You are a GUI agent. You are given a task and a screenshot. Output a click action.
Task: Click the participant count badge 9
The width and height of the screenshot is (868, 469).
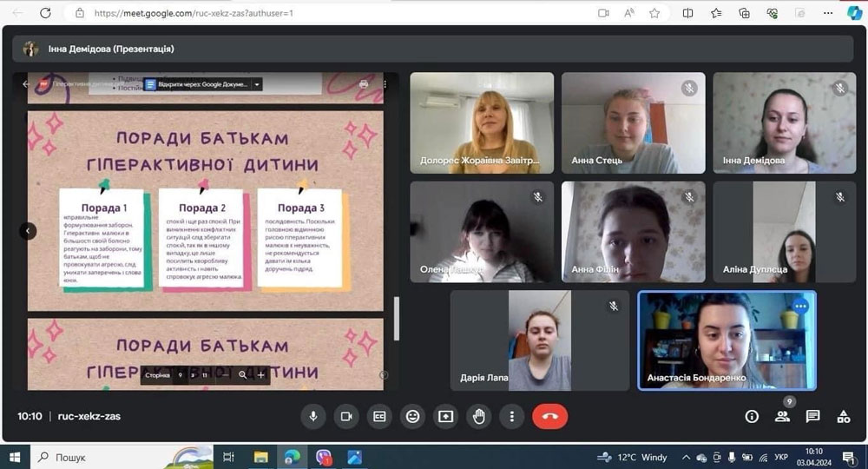tap(789, 401)
